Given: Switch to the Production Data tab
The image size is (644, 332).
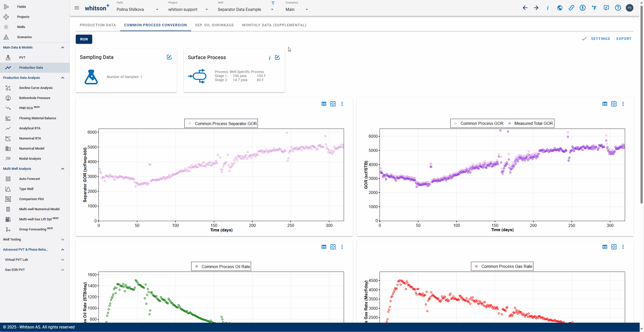Looking at the screenshot, I should [98, 25].
